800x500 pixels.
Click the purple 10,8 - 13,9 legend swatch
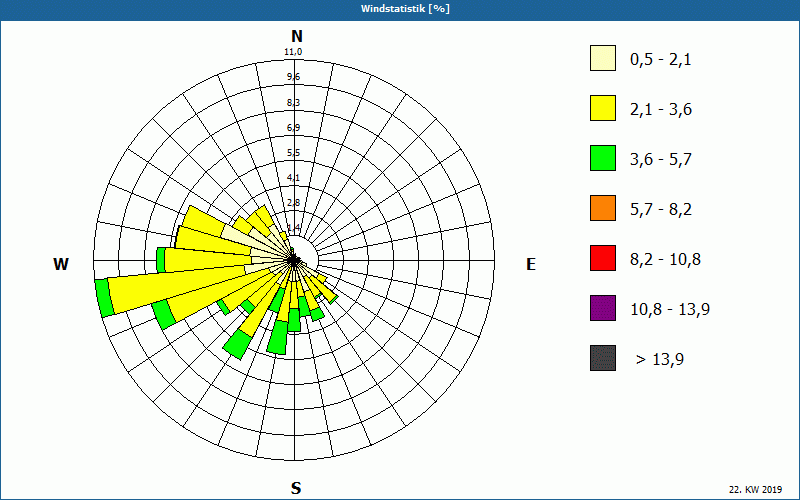[603, 308]
